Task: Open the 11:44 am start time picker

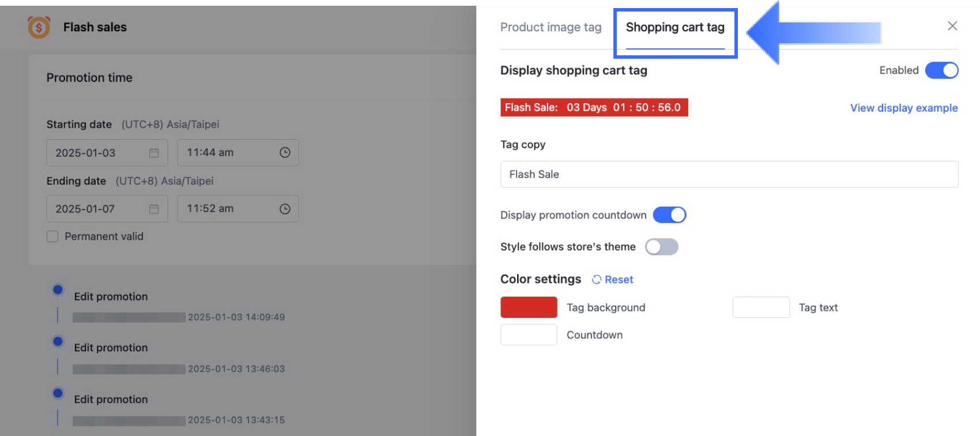Action: pos(231,153)
